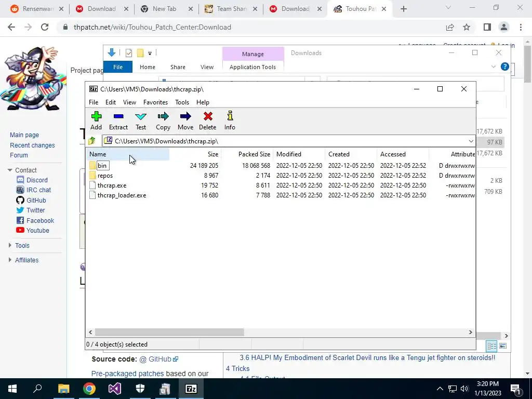Bookmark this page with the star icon
This screenshot has height=399, width=532.
[467, 27]
